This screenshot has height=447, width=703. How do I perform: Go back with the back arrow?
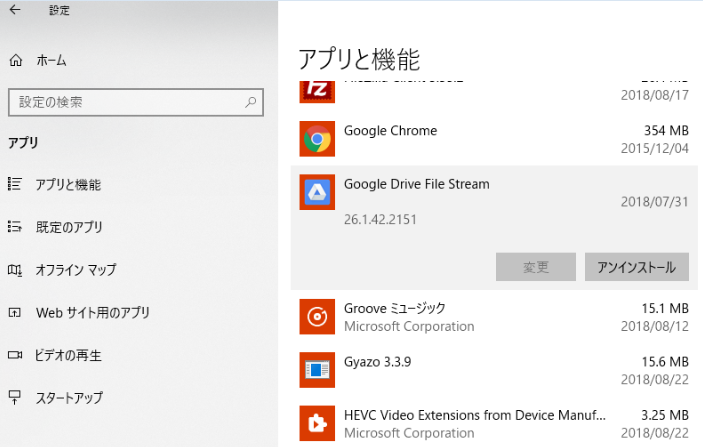coord(15,9)
